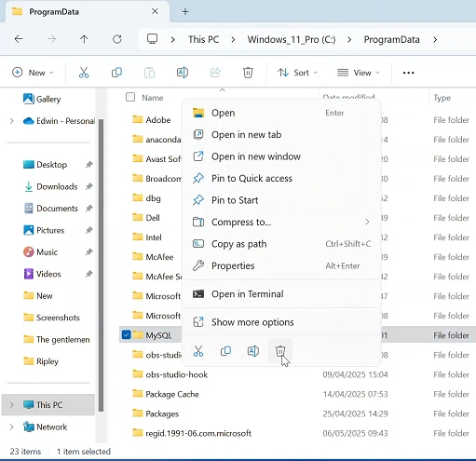Cut MySQL via context menu scissors icon
The image size is (476, 461).
click(x=198, y=351)
